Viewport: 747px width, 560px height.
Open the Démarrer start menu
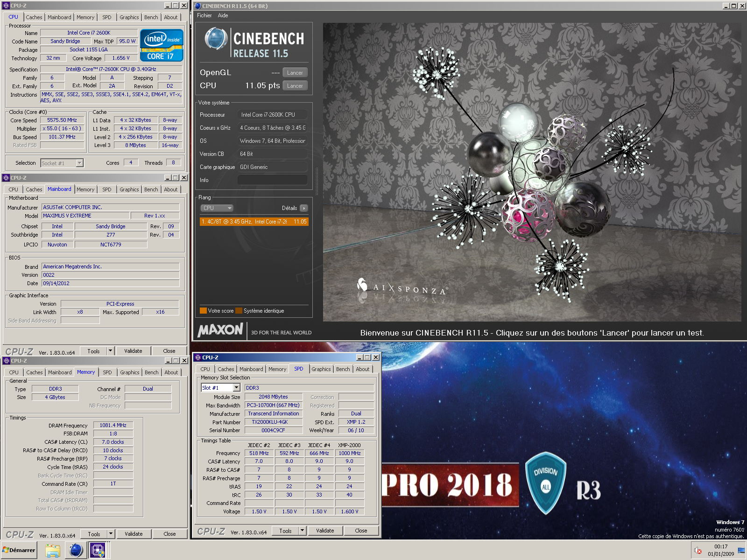[x=19, y=550]
